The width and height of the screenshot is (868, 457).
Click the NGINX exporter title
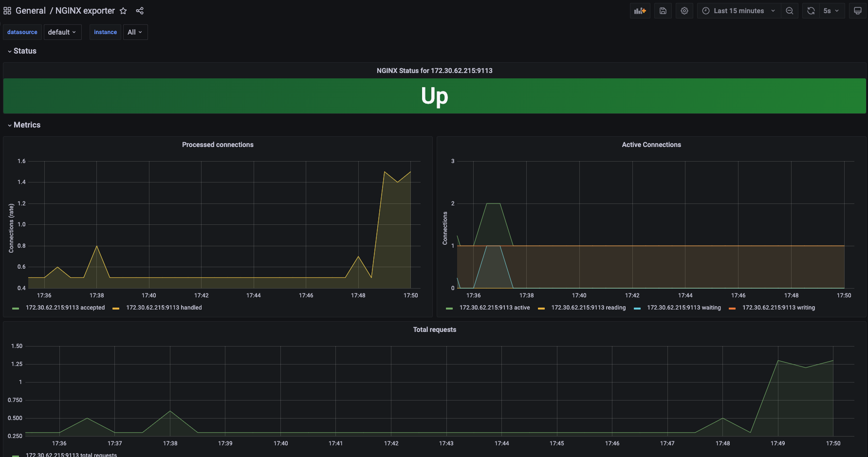85,11
